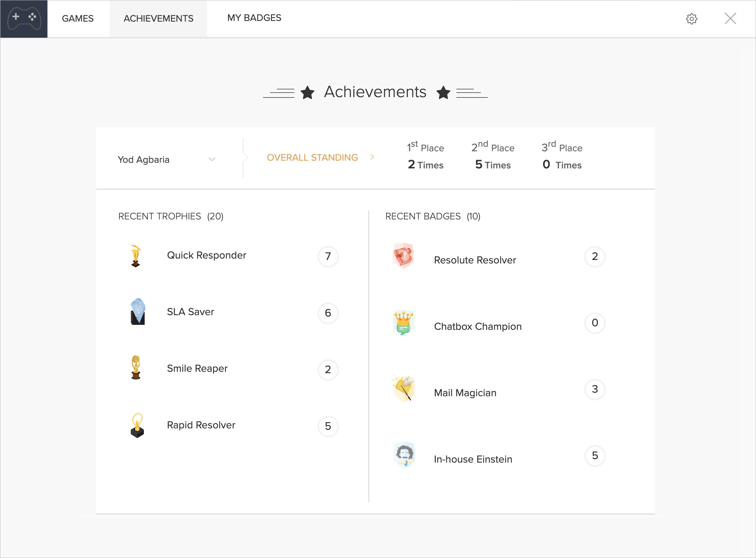
Task: Open settings via the gear icon
Action: coord(691,19)
